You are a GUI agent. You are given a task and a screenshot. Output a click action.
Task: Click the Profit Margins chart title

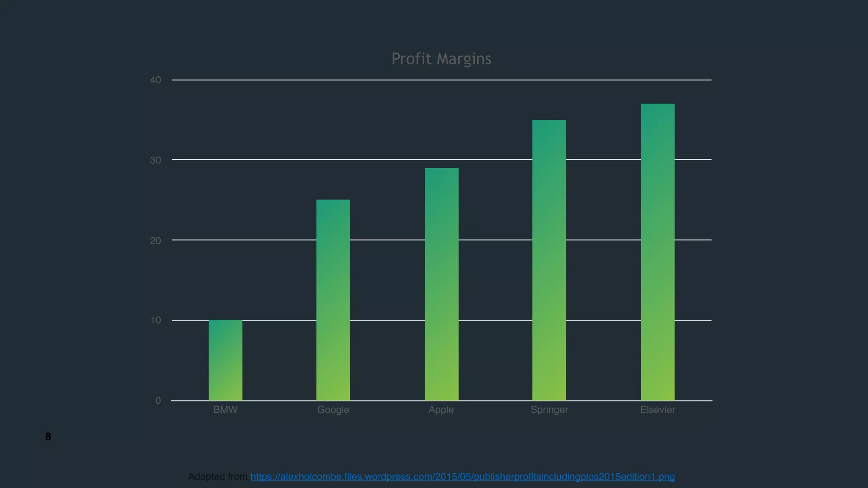441,59
